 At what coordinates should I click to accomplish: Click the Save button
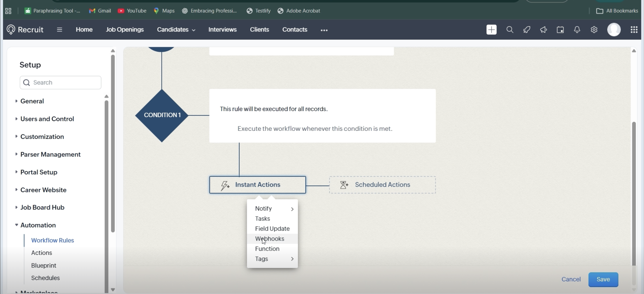[x=603, y=279]
